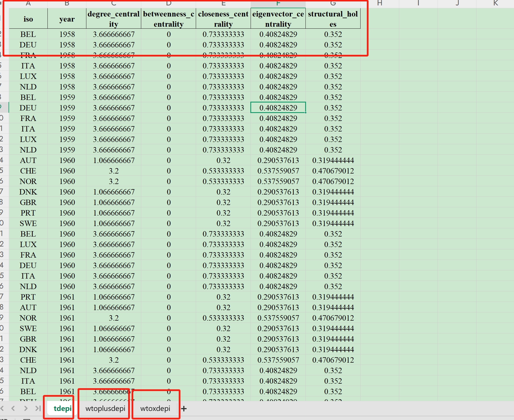This screenshot has height=420, width=514.
Task: Jump to last sheet tab arrow
Action: click(38, 409)
